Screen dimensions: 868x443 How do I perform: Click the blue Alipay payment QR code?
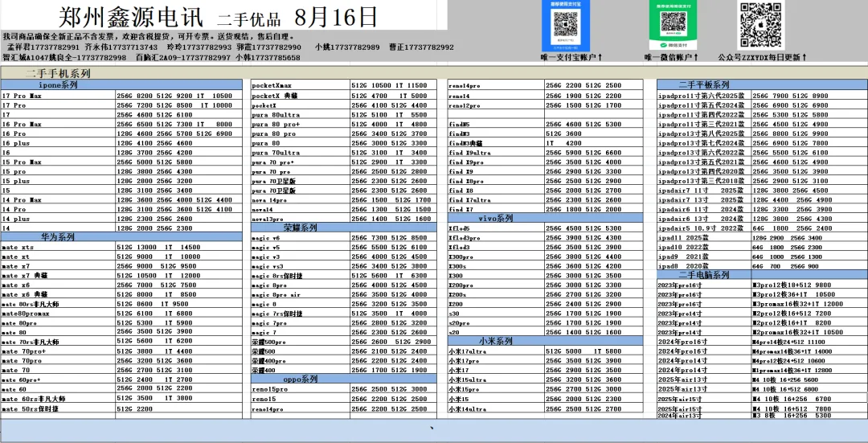pyautogui.click(x=565, y=25)
